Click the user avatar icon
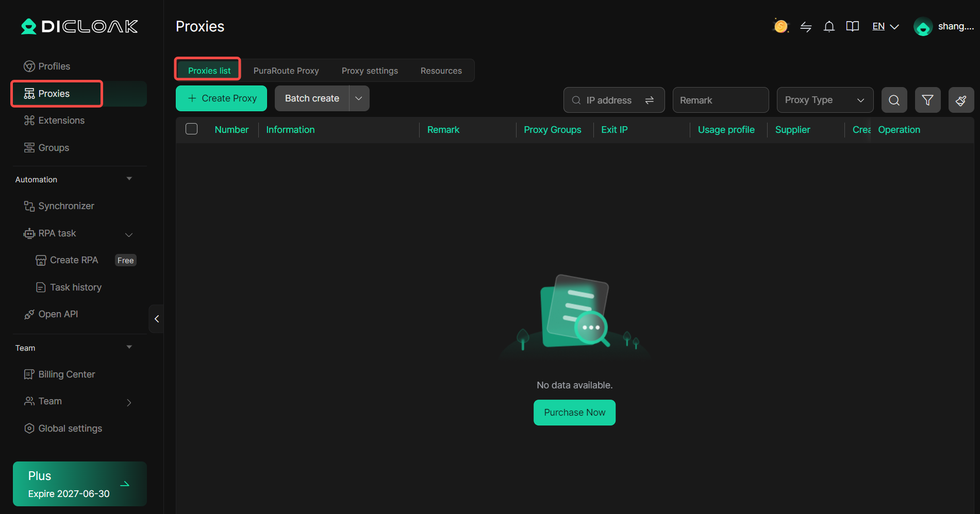This screenshot has height=514, width=980. [923, 27]
